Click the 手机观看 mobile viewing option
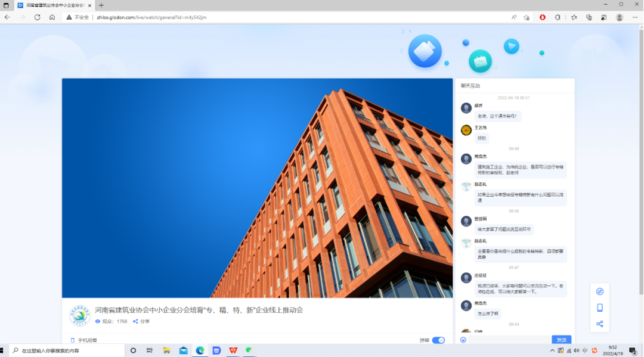The height and width of the screenshot is (357, 644). 83,340
